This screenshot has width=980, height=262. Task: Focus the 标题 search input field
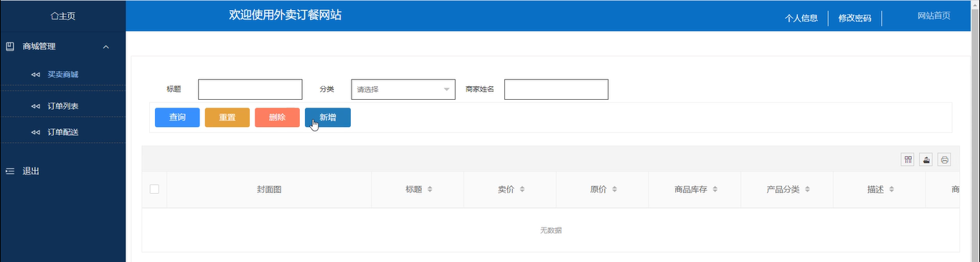(250, 89)
